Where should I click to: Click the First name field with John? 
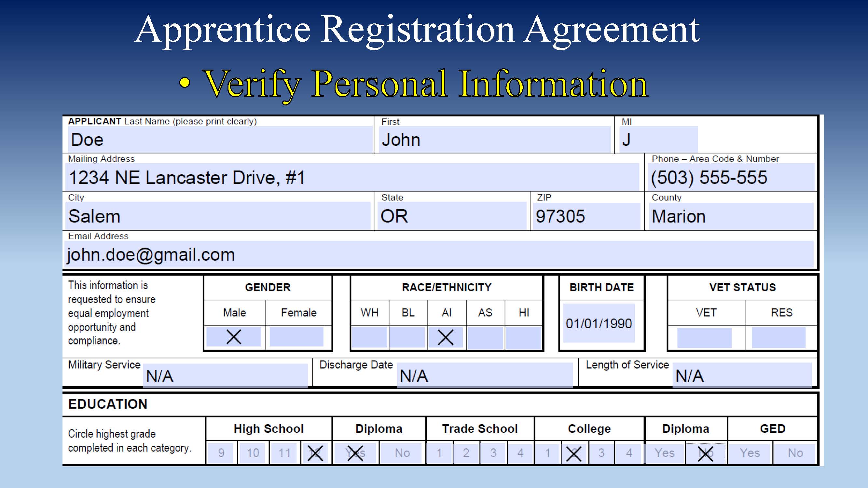point(495,140)
